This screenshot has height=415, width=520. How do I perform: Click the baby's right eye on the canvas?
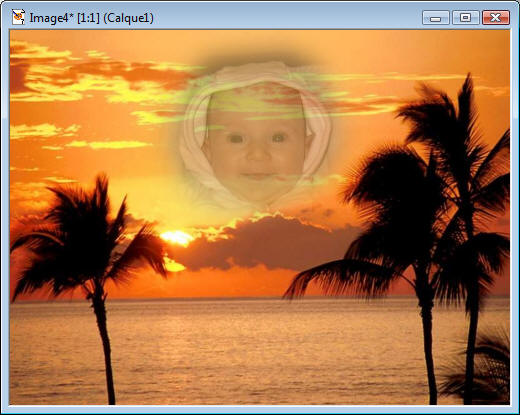(x=279, y=137)
